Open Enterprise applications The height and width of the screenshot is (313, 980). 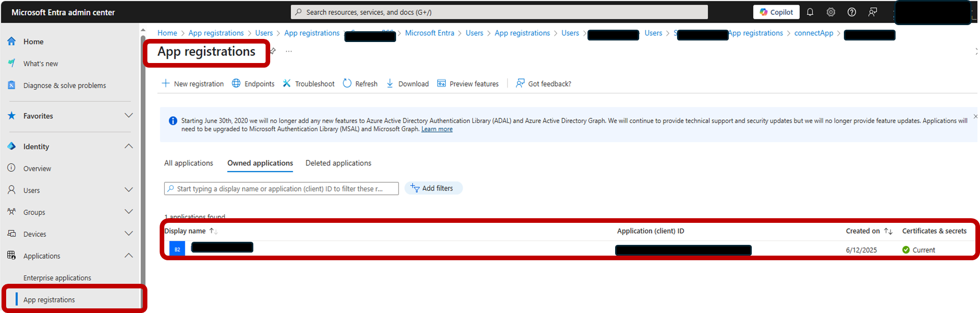57,278
